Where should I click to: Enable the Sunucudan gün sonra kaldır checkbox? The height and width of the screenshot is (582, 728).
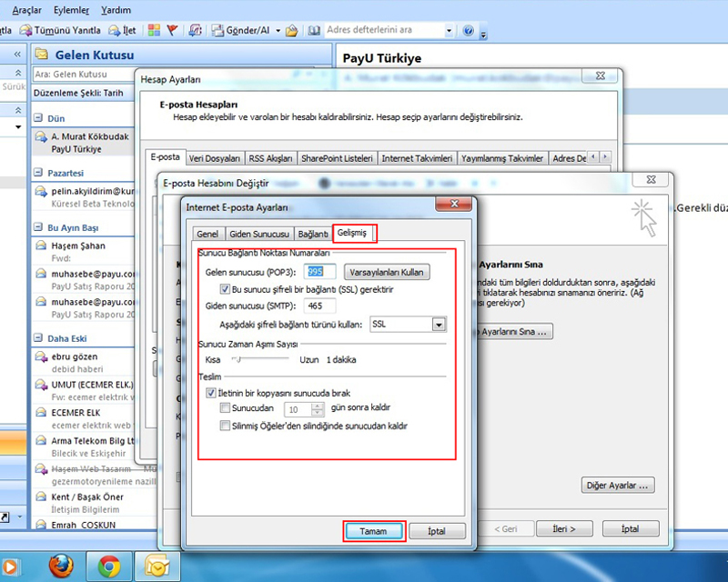pyautogui.click(x=225, y=408)
